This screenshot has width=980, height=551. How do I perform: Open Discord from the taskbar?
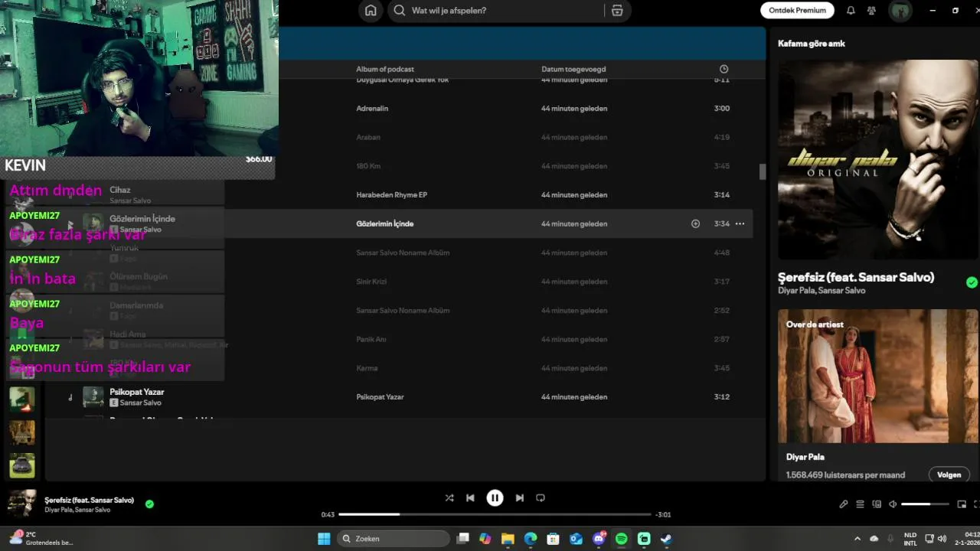pos(599,539)
